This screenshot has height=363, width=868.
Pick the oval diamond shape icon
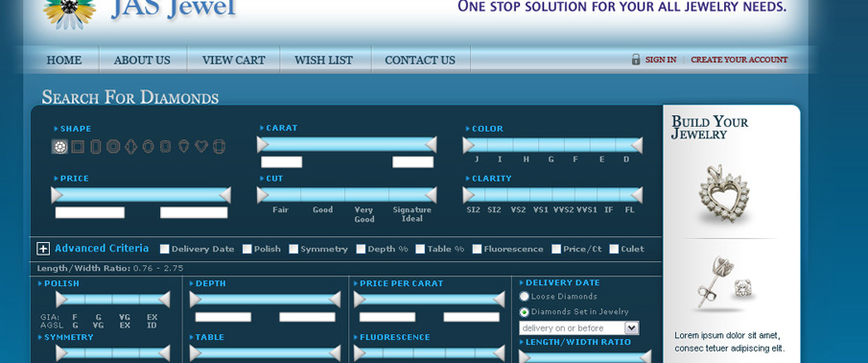pyautogui.click(x=148, y=146)
